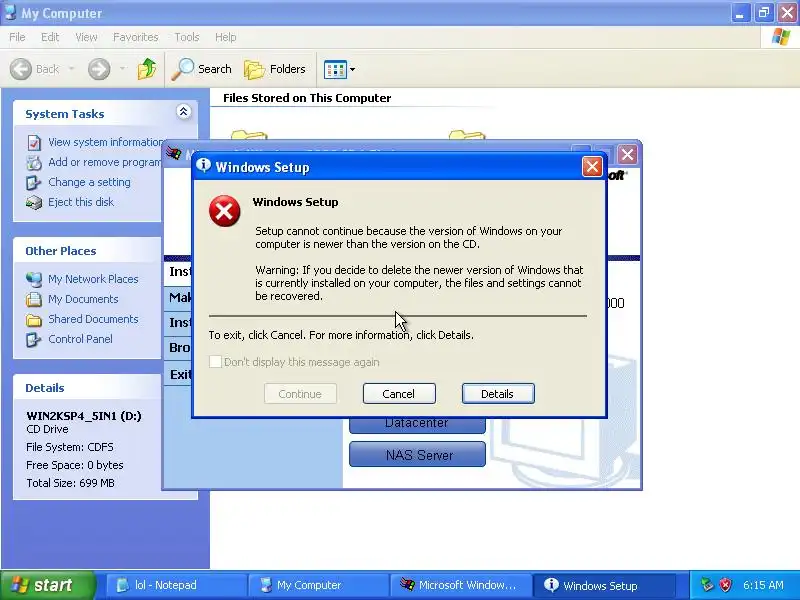Open My Network Places link

pyautogui.click(x=93, y=279)
